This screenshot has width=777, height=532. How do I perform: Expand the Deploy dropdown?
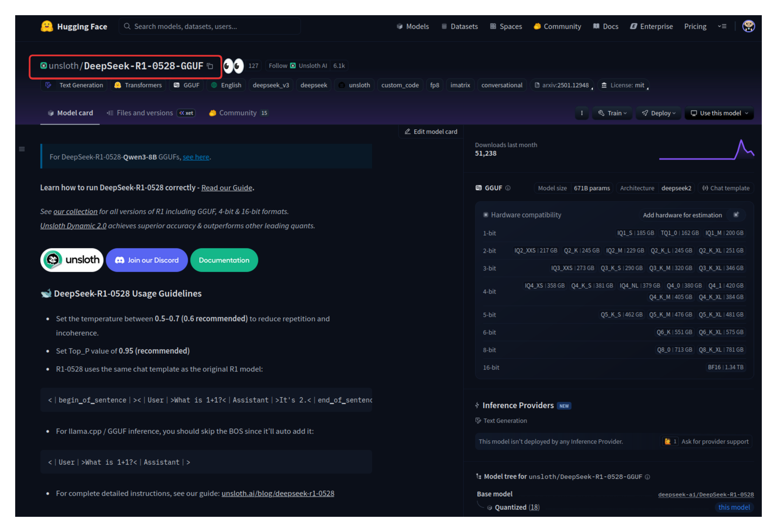(x=658, y=113)
